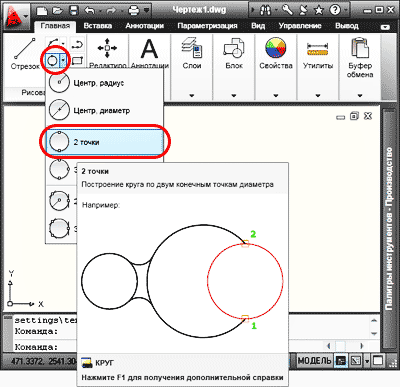Click the New drawing icon in quick access toolbar
400x387 pixels.
pos(43,11)
